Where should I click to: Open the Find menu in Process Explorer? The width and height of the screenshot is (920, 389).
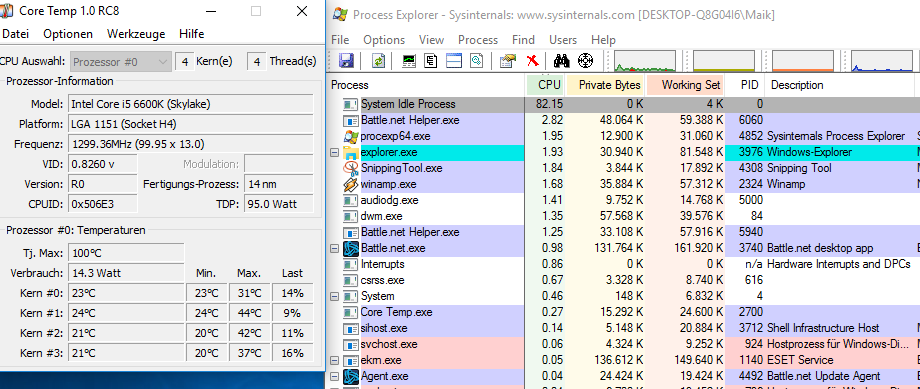click(x=523, y=40)
